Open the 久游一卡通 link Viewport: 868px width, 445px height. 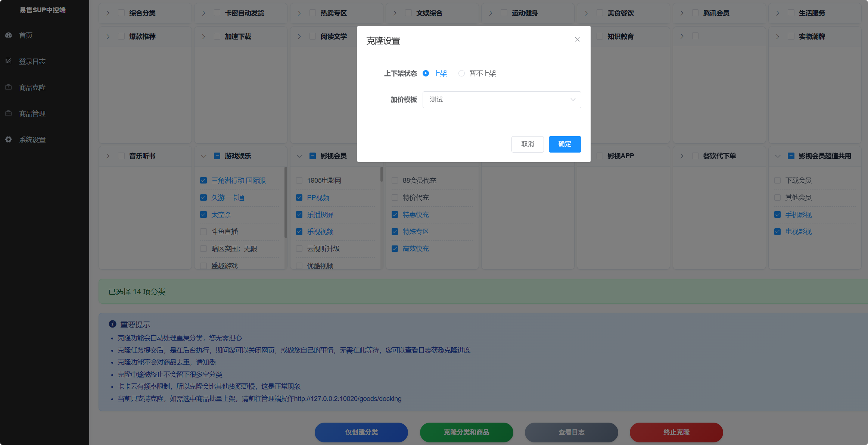click(x=227, y=197)
